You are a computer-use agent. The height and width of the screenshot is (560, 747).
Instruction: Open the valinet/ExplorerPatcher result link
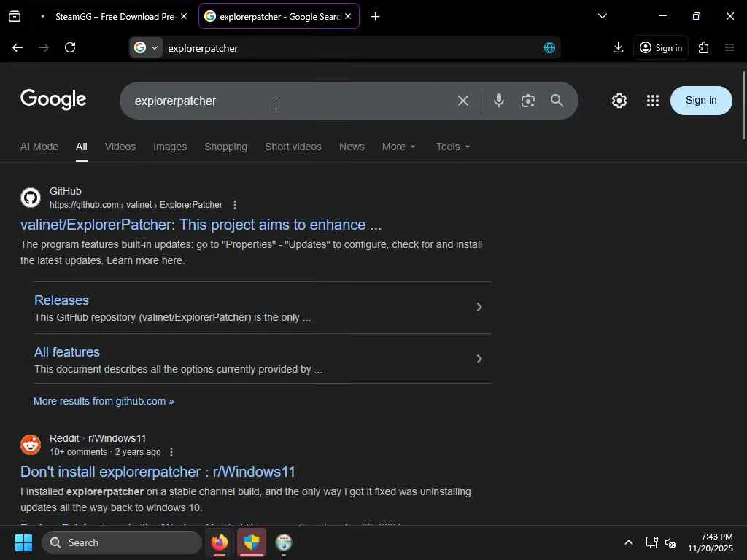point(201,225)
